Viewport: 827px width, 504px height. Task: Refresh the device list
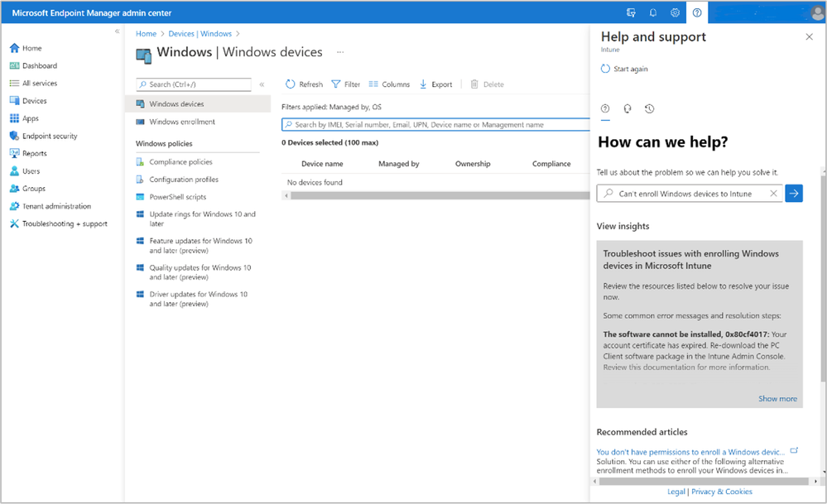coord(304,84)
